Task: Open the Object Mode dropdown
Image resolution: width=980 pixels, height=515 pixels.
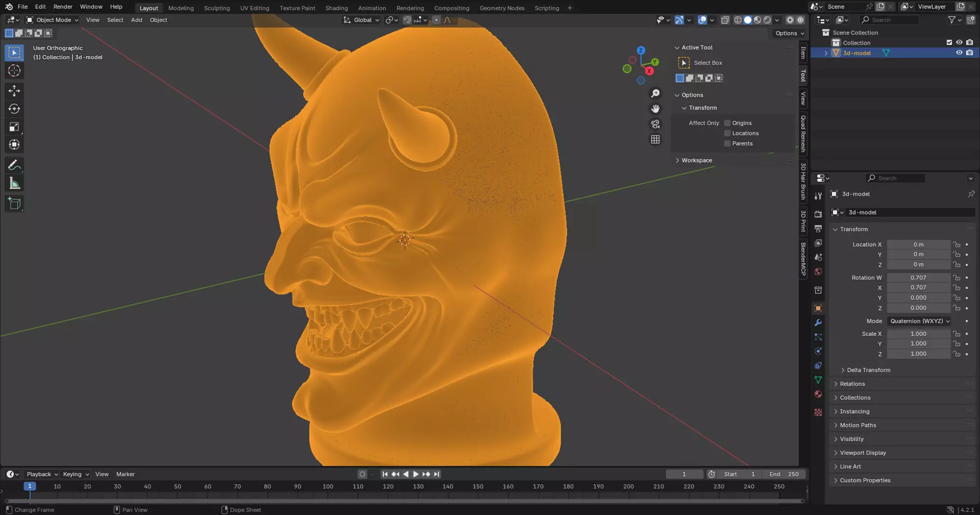Action: click(52, 20)
